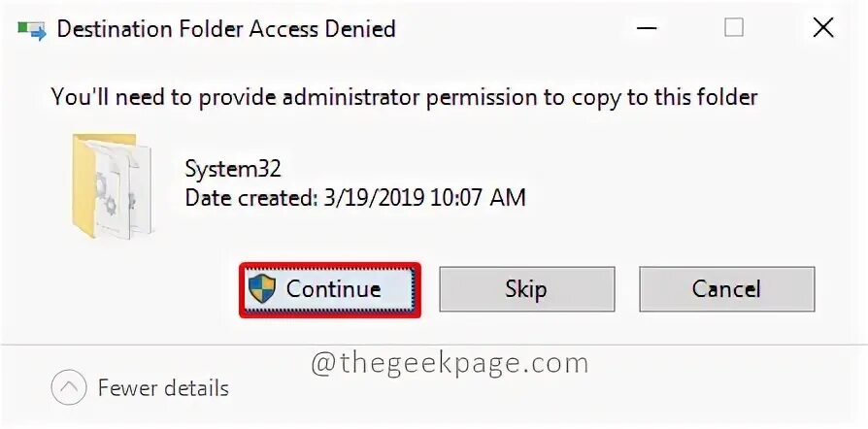Collapse details using the circled chevron arrow
This screenshot has height=429, width=868.
[x=69, y=388]
